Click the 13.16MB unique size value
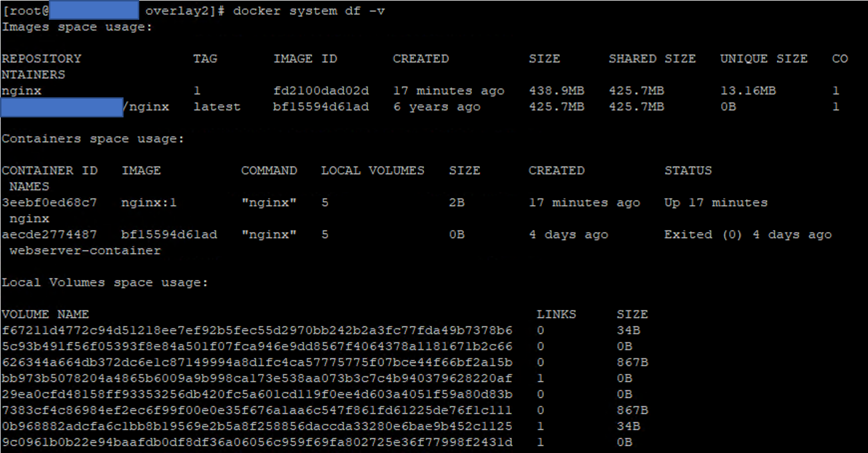This screenshot has height=453, width=868. pos(748,91)
